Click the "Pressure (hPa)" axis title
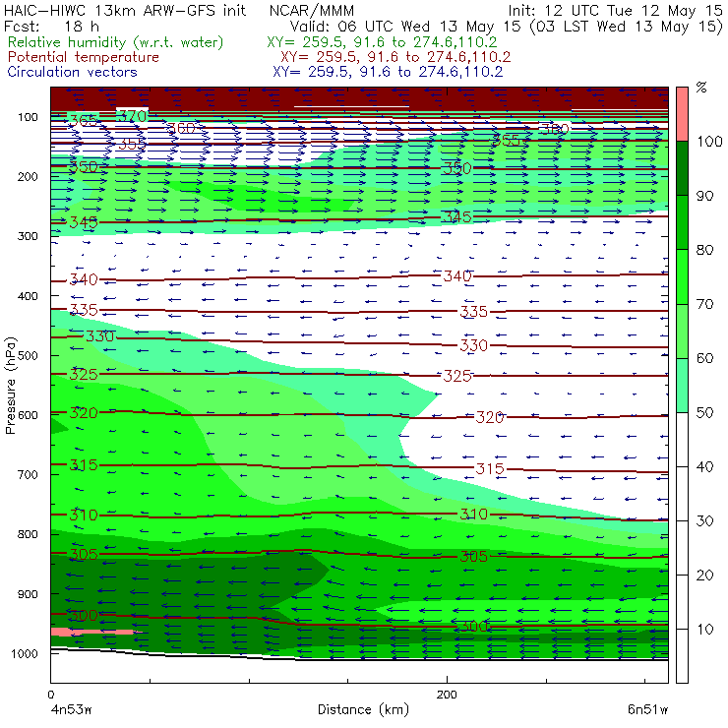The width and height of the screenshot is (728, 728). coord(10,386)
